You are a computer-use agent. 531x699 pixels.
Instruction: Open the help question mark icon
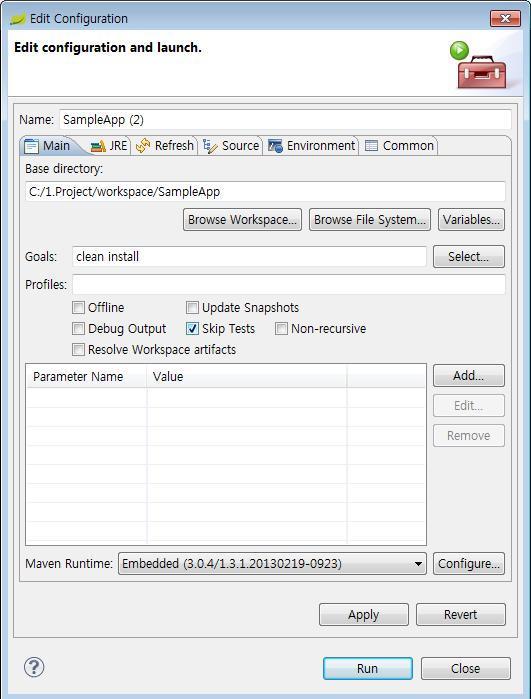[34, 667]
